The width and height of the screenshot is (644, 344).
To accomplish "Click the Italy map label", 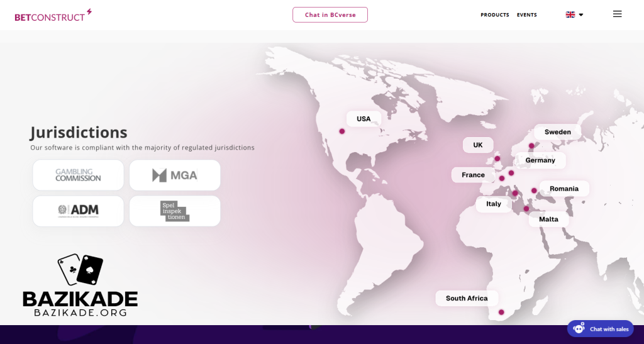I will click(494, 204).
